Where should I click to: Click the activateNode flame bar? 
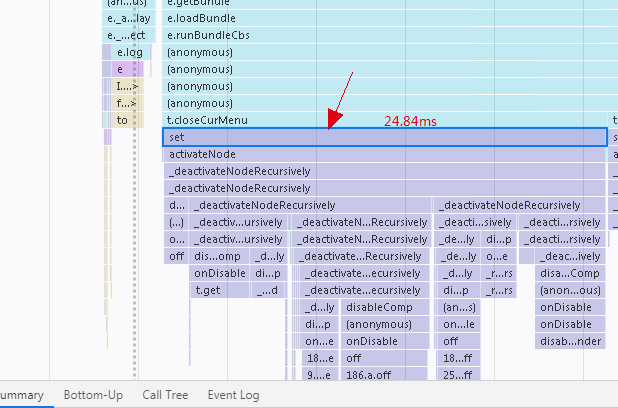tap(384, 154)
